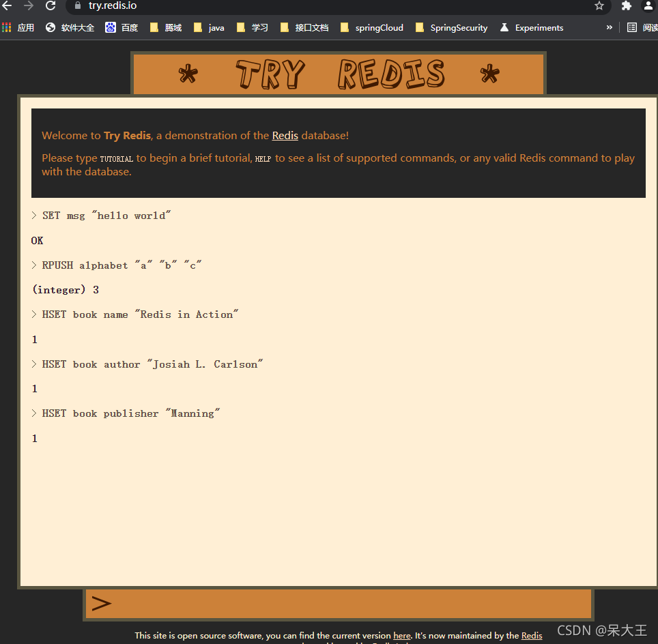Open the java bookmark folder
This screenshot has width=658, height=644.
(x=209, y=28)
